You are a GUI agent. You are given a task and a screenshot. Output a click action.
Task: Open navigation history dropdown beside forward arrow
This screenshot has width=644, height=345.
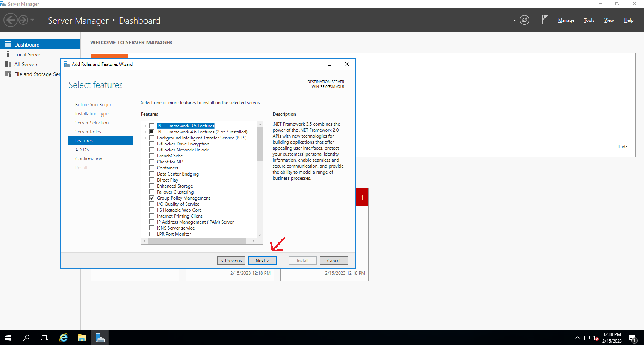(32, 20)
